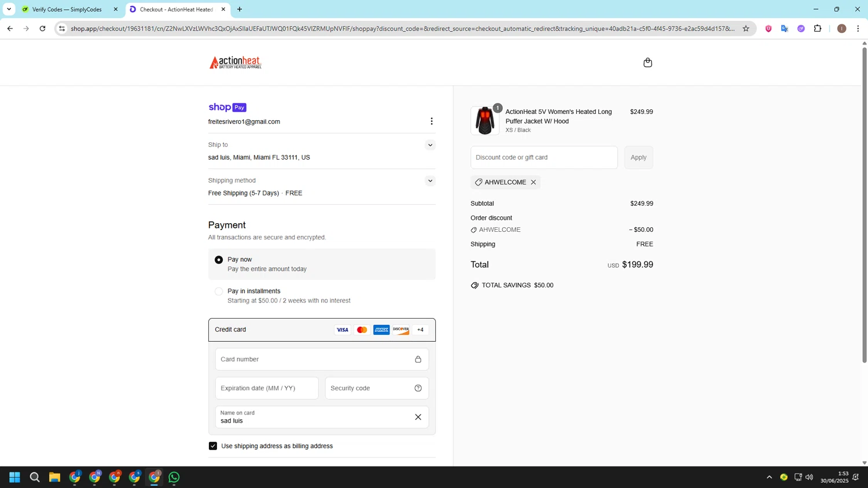
Task: Remove the AHWELCOME discount tag
Action: (x=534, y=182)
